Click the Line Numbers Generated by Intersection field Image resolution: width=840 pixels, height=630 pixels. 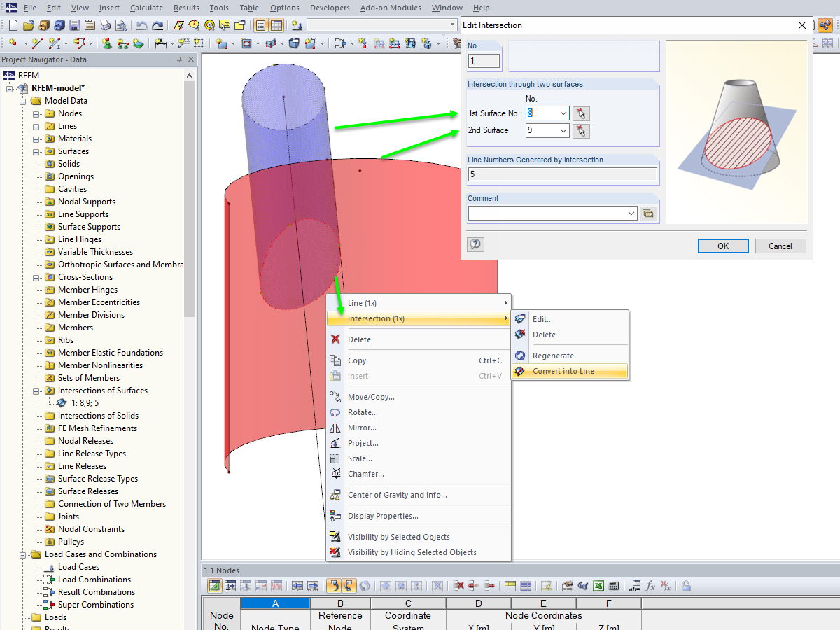click(x=563, y=174)
